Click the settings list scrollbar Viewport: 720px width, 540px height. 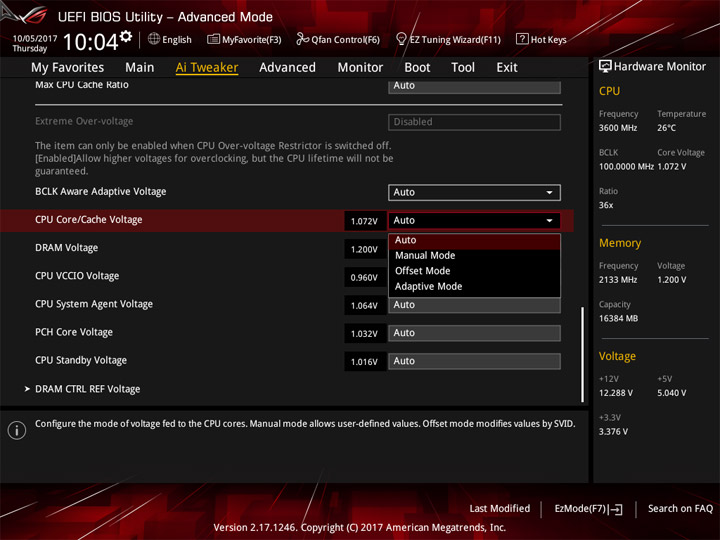[x=583, y=354]
